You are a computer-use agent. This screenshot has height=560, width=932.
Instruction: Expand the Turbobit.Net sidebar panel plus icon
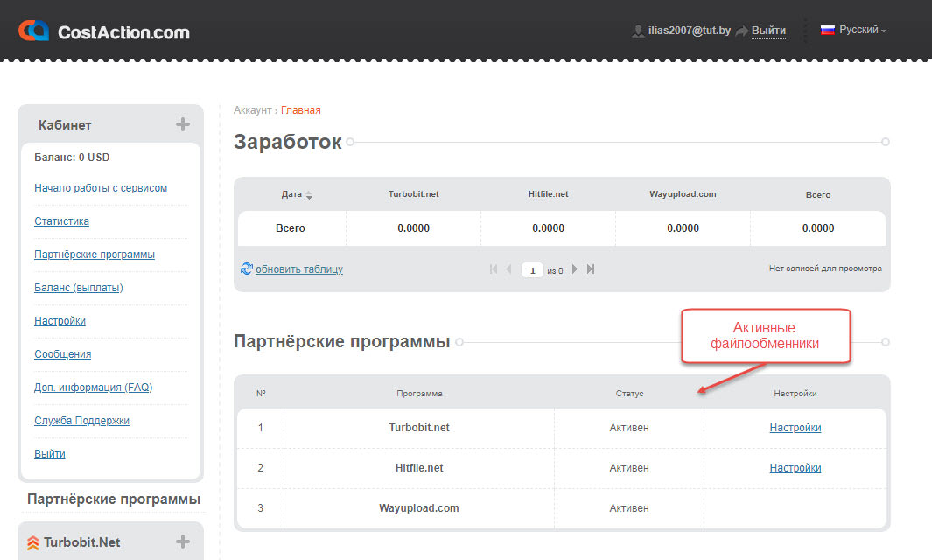coord(183,542)
